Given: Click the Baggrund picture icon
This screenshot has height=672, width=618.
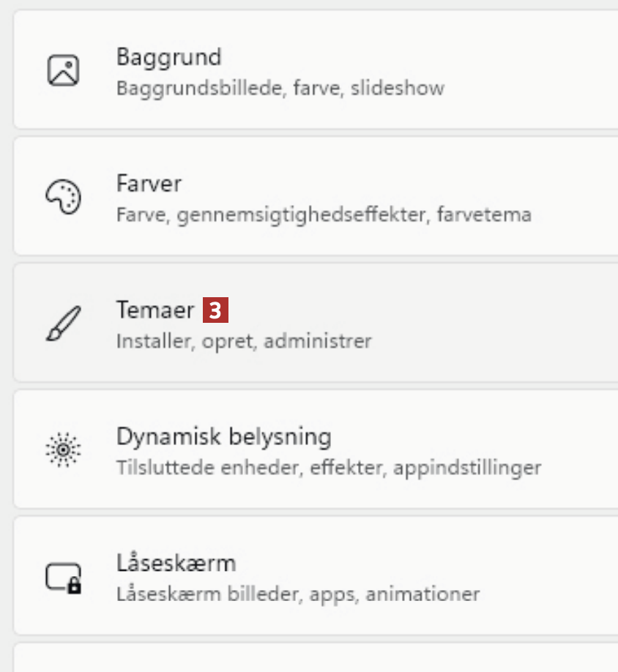Looking at the screenshot, I should (x=64, y=70).
